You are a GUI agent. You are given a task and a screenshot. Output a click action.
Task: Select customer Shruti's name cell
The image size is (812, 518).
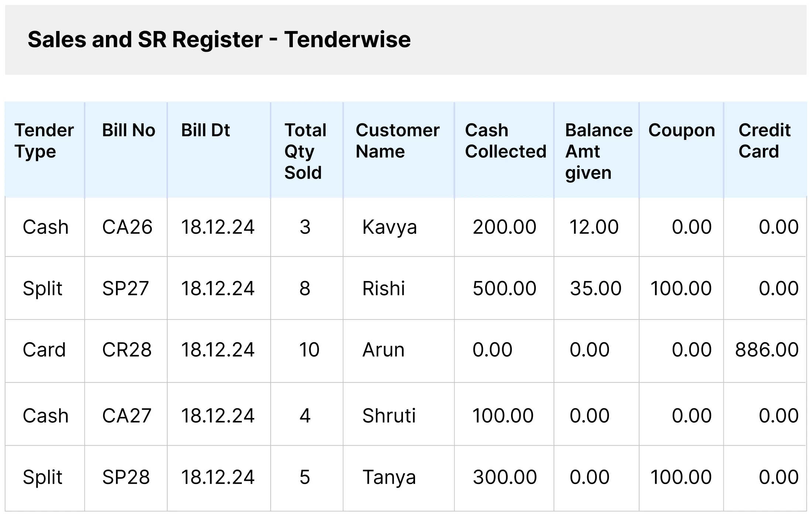click(388, 416)
